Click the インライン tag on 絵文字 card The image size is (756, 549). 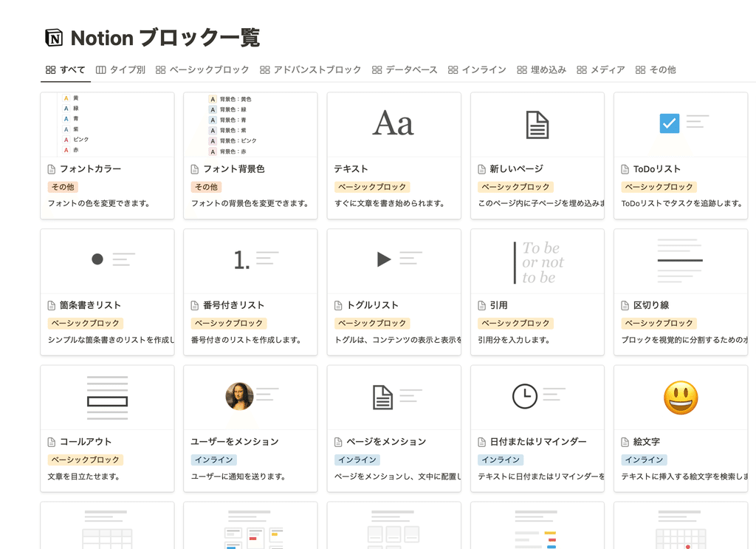(644, 460)
